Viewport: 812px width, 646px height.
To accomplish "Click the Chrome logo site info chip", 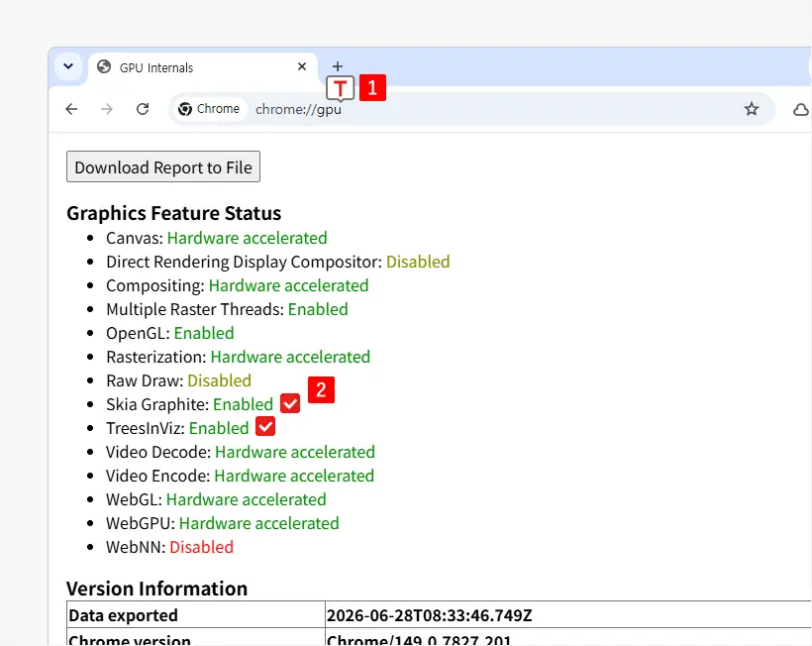I will (209, 109).
